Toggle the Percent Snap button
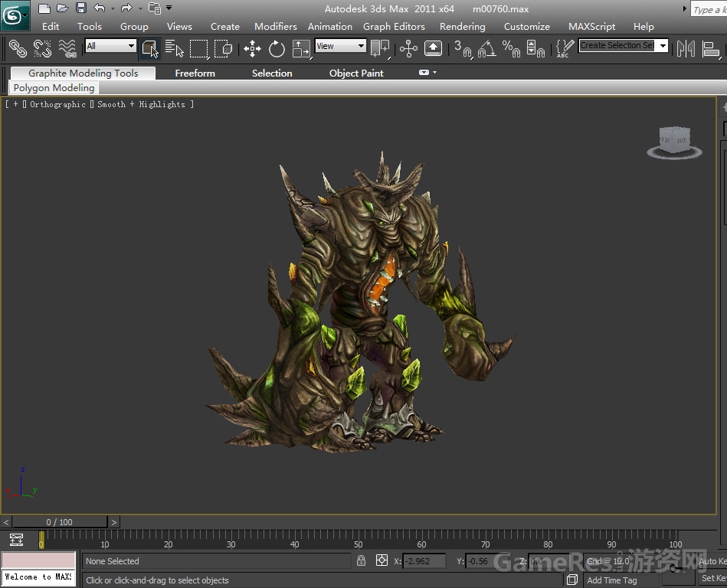Image resolution: width=727 pixels, height=588 pixels. [511, 49]
